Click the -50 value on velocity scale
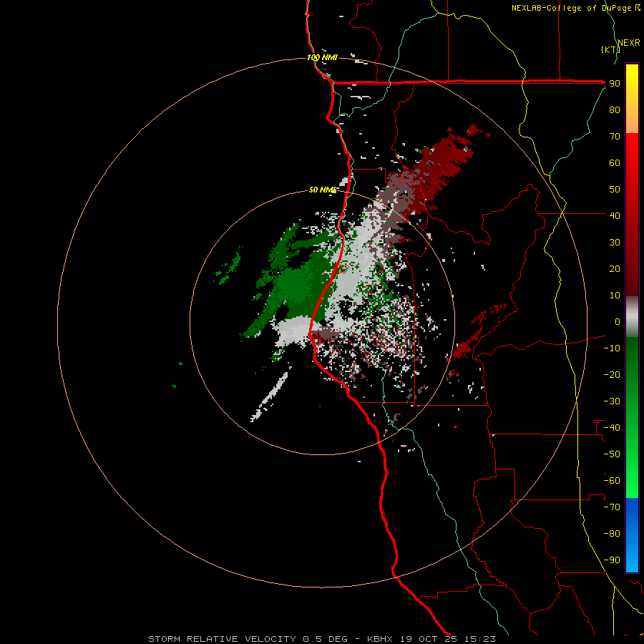644x644 pixels. coord(612,454)
